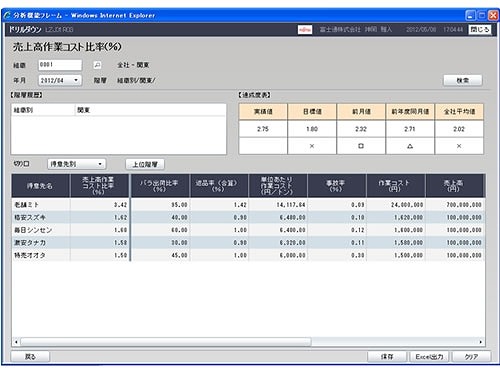
Task: Click the 作業コスト(円) column header
Action: coord(396,186)
